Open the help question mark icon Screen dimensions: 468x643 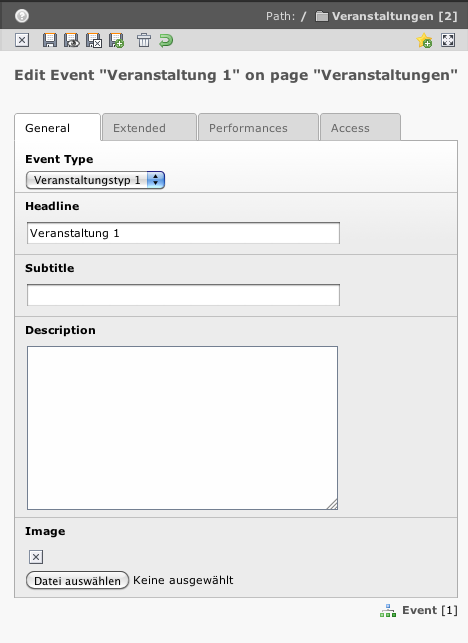click(x=22, y=16)
